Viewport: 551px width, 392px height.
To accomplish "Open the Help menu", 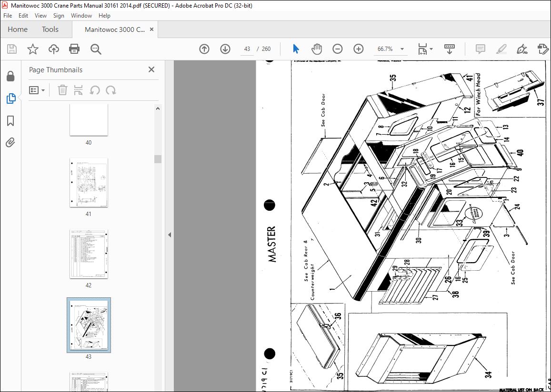I will [x=104, y=15].
